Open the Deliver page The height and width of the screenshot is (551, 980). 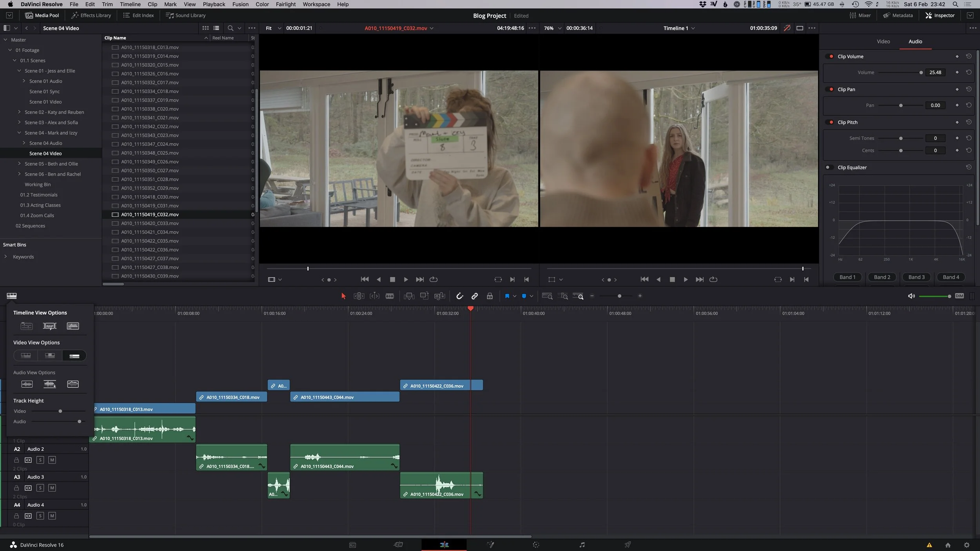tap(628, 544)
